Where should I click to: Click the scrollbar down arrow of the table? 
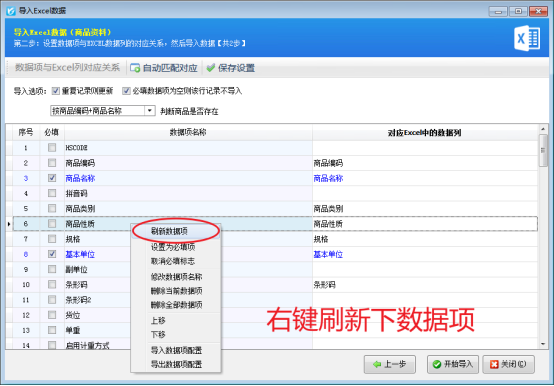[x=543, y=344]
